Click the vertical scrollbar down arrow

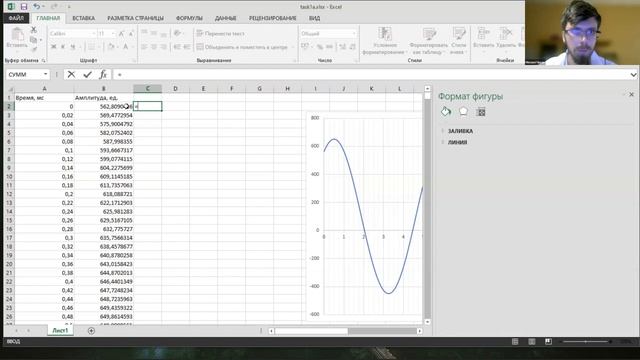pos(427,322)
